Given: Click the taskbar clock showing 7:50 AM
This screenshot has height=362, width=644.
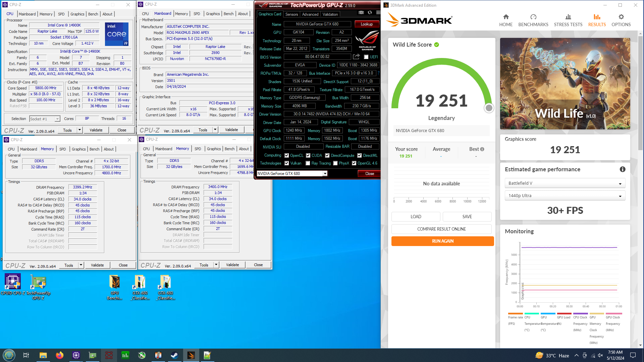Looking at the screenshot, I should [x=615, y=355].
